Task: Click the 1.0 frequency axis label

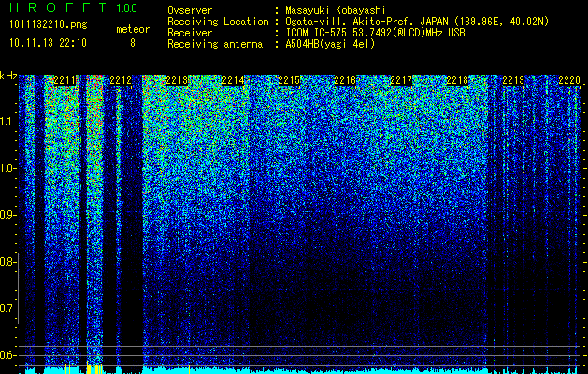Action: point(8,168)
